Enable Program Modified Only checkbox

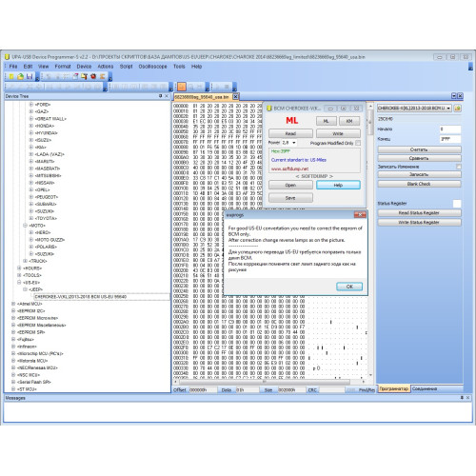coord(358,143)
